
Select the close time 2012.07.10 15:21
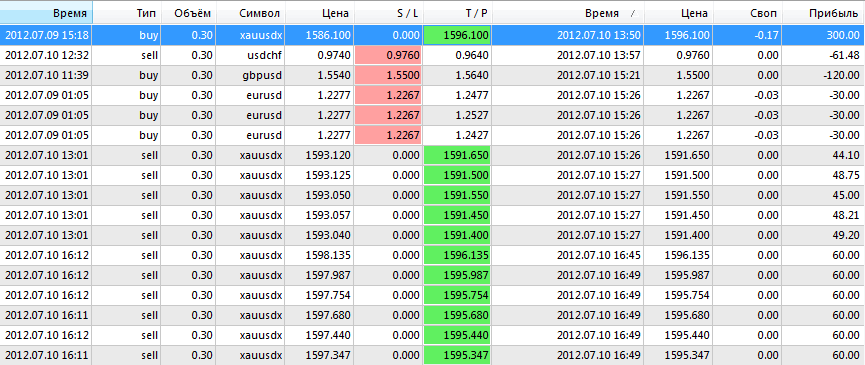599,76
